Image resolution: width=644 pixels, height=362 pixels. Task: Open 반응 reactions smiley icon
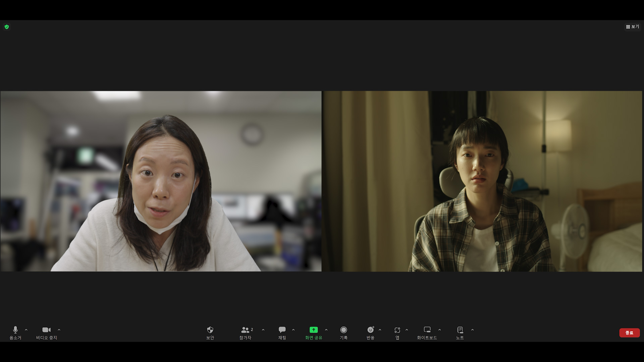click(x=370, y=330)
